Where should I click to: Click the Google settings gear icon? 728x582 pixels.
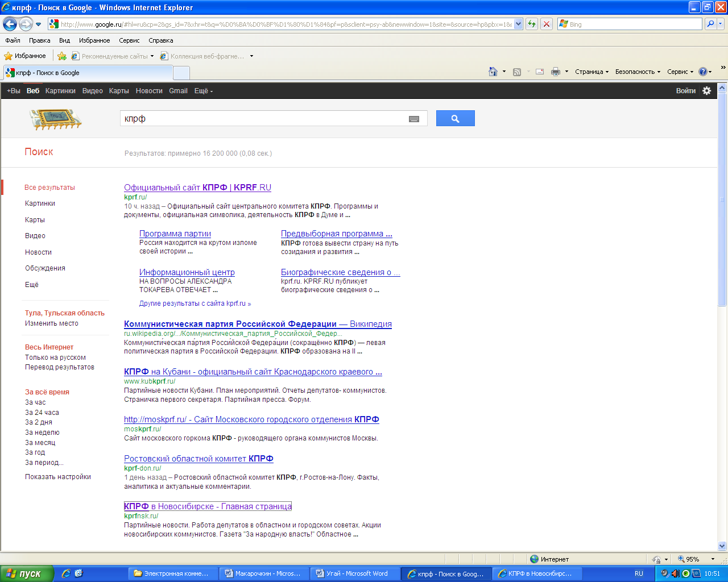pyautogui.click(x=707, y=91)
